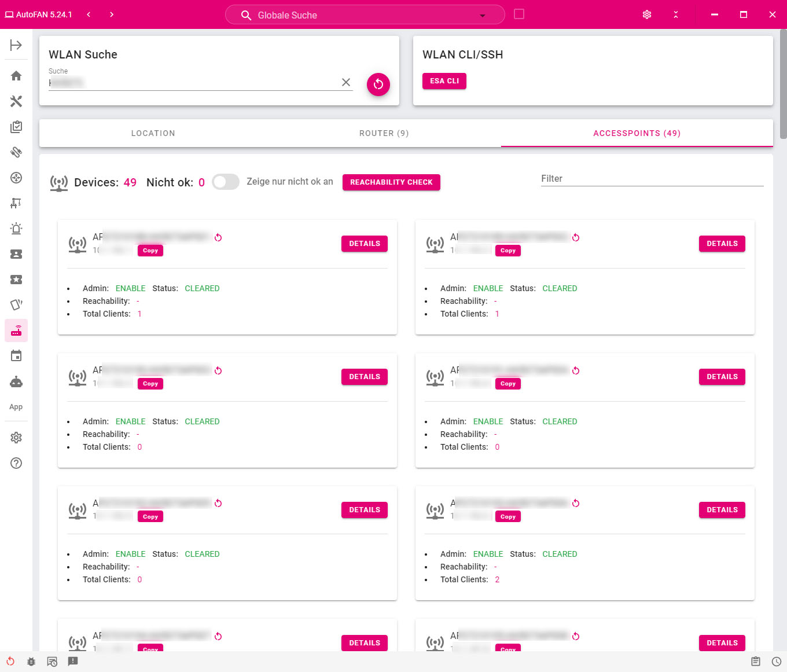Image resolution: width=787 pixels, height=672 pixels.
Task: Select the highlighted WLAN router sidebar icon
Action: coord(16,331)
